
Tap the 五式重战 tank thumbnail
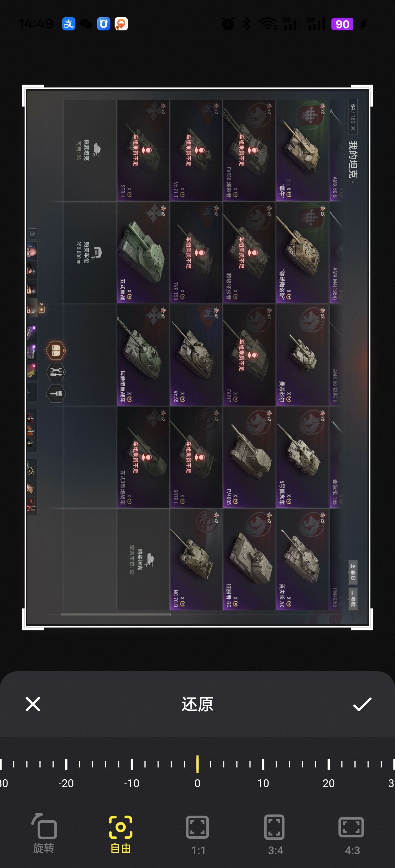click(x=143, y=253)
